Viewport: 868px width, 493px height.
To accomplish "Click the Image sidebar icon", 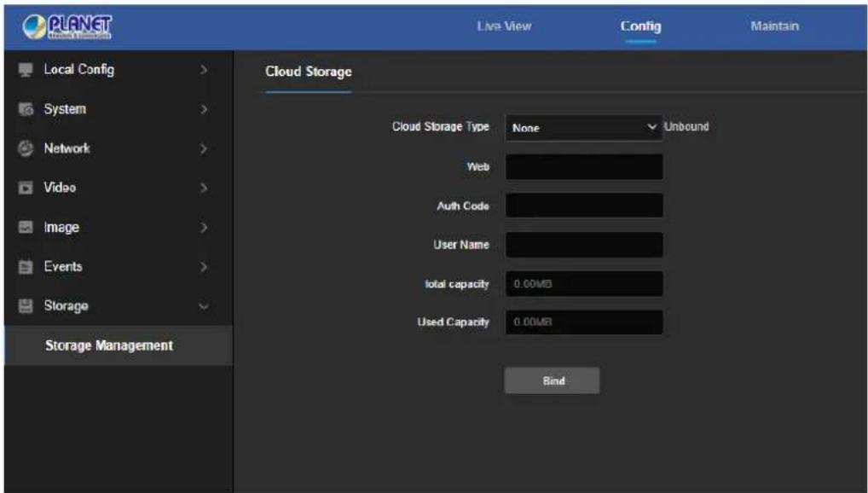I will 26,227.
